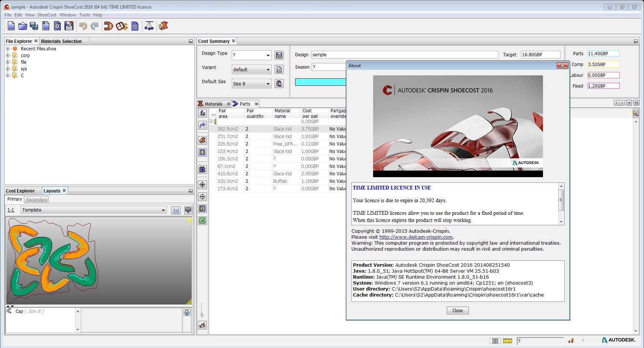Image resolution: width=644 pixels, height=348 pixels.
Task: Click the Undo arrow in toolbar
Action: 83,26
